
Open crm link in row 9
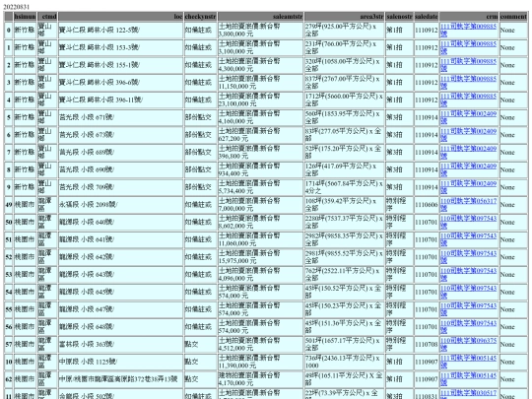468,187
